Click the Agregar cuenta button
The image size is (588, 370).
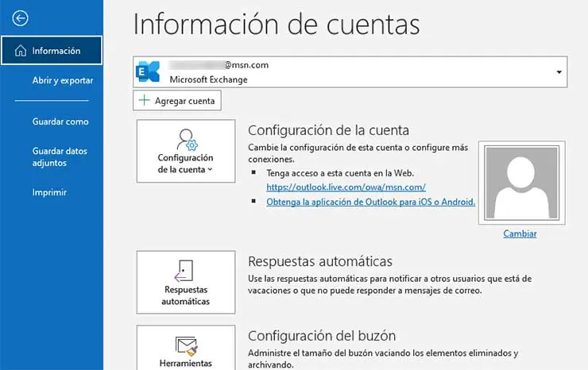coord(177,101)
